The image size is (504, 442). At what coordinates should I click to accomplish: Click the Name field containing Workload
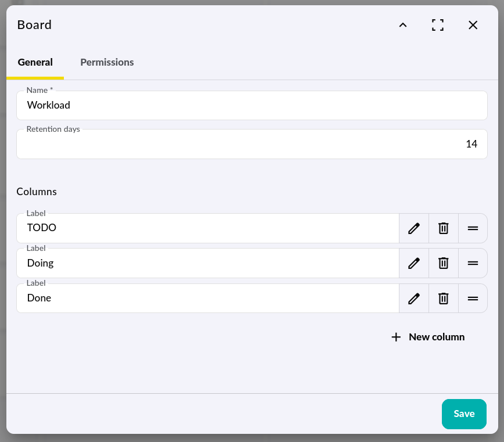pos(252,106)
